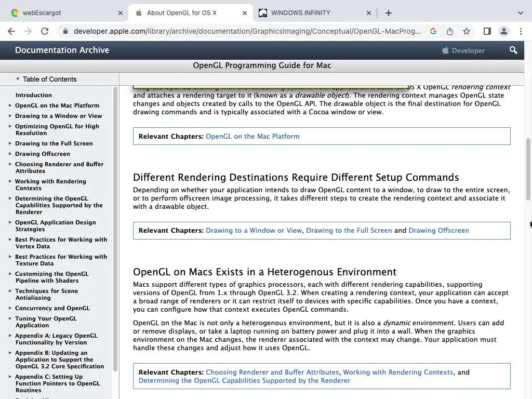Follow Determining the OpenGL Capabilities content link
Screen dimensions: 532x399
point(244,381)
